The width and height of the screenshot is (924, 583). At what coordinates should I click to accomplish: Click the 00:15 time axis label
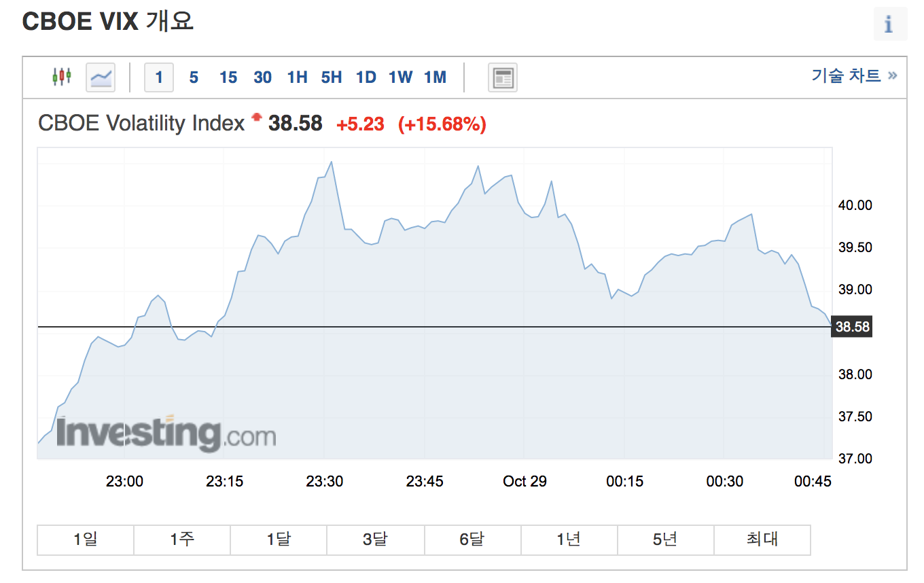[624, 481]
